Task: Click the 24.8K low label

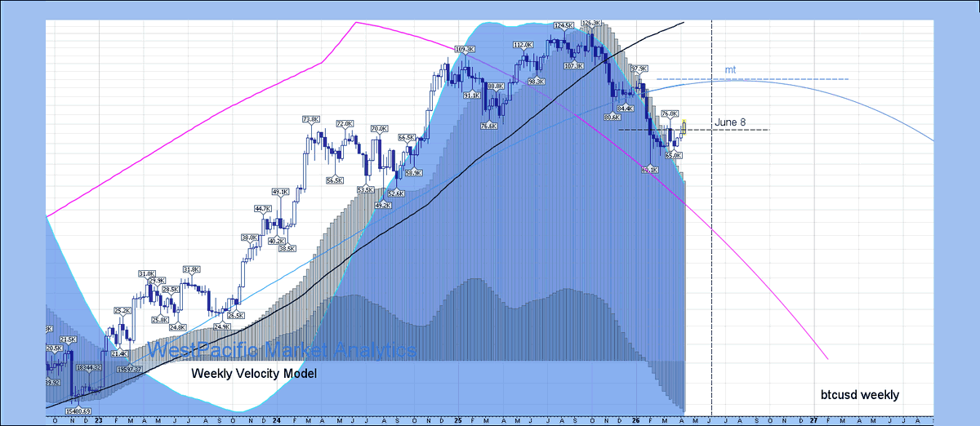Action: 178,327
